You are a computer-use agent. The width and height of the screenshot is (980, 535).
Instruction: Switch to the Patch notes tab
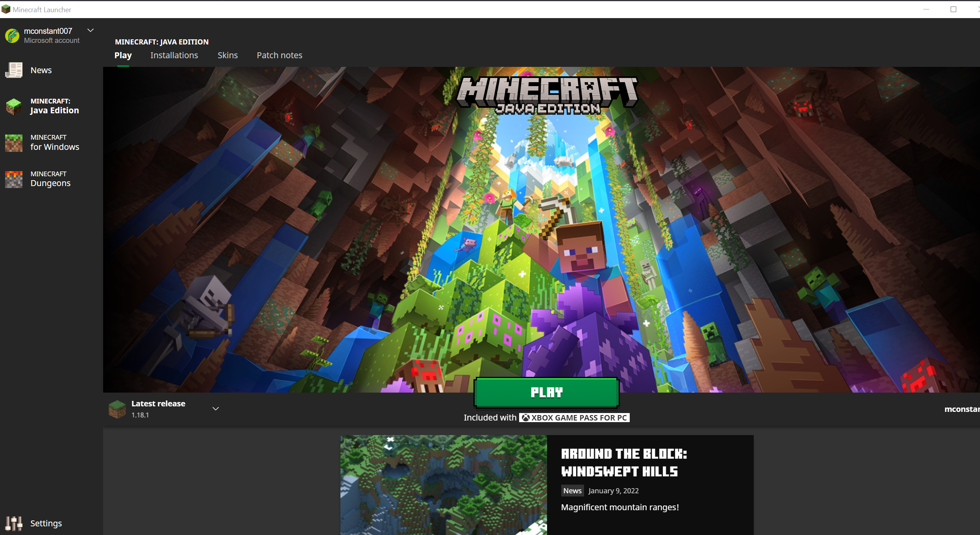pyautogui.click(x=279, y=55)
